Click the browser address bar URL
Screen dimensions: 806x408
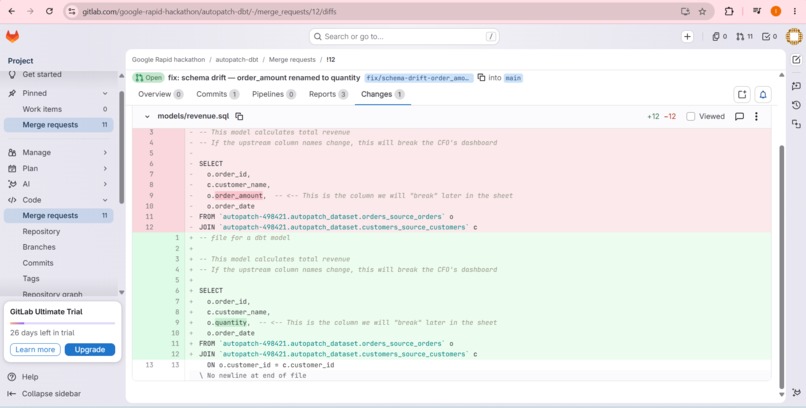tap(209, 11)
